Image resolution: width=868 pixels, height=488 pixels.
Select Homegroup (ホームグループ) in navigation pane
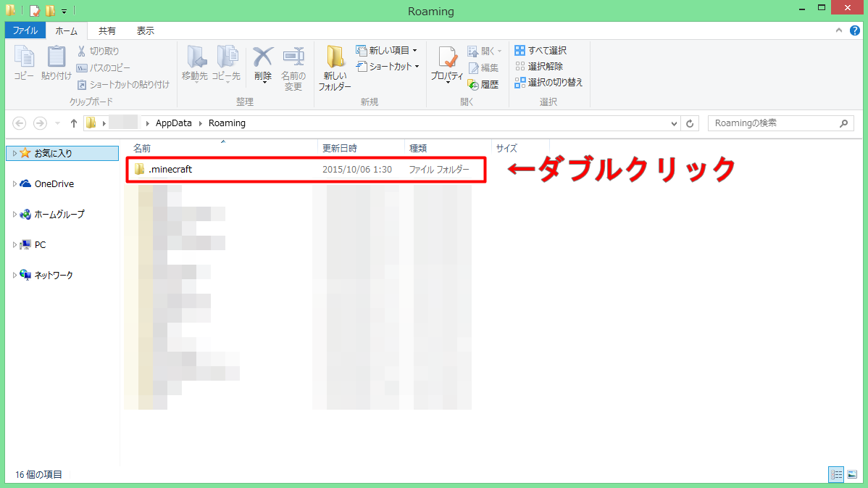point(59,215)
